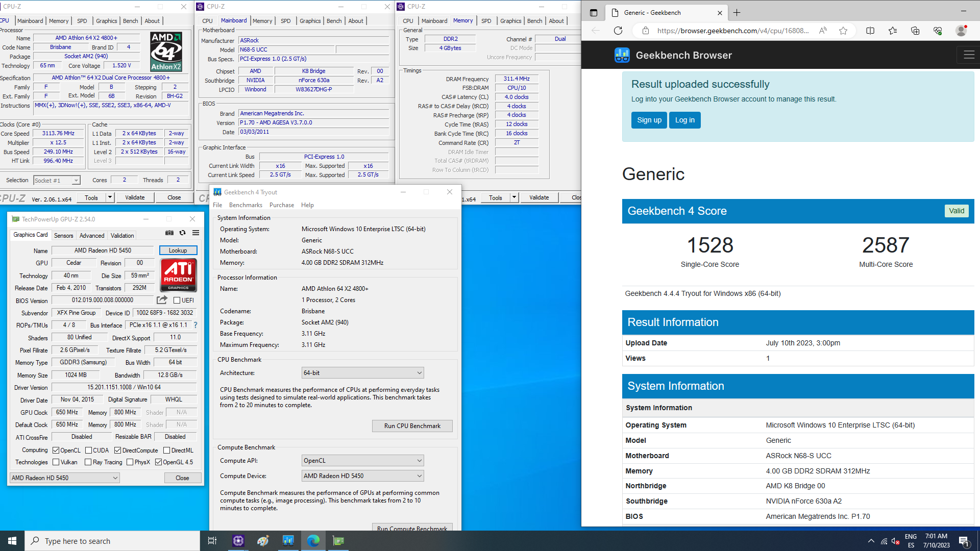Open the Compute API dropdown
The image size is (980, 551).
pyautogui.click(x=363, y=461)
